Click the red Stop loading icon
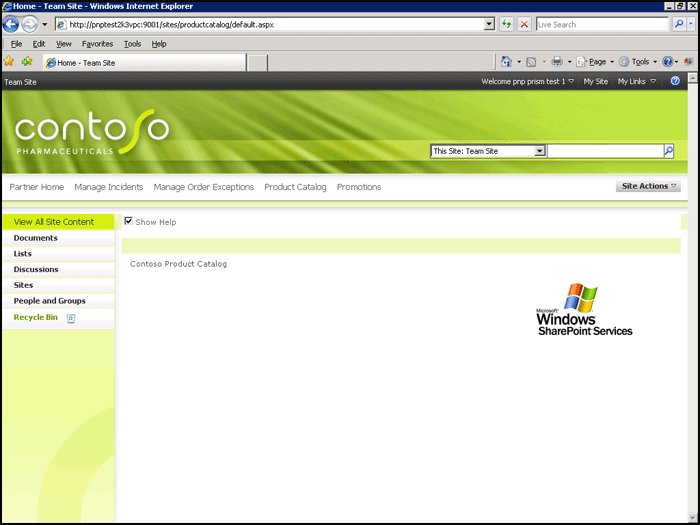This screenshot has height=525, width=700. (524, 25)
